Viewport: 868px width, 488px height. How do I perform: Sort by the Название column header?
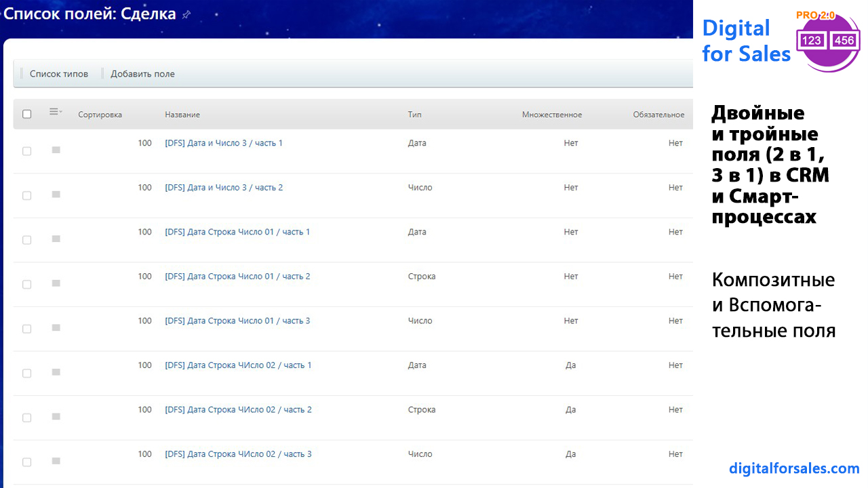[x=182, y=115]
